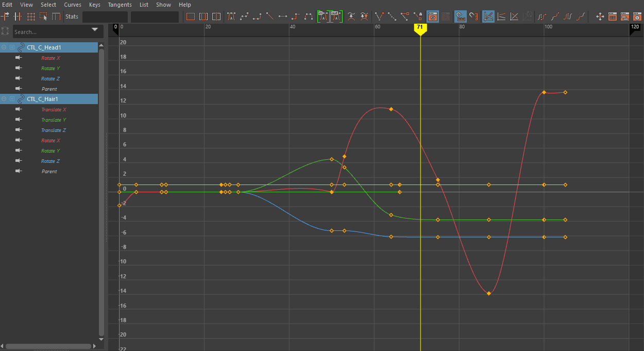Click Unify Tangents icon
644x351 pixels.
point(393,16)
